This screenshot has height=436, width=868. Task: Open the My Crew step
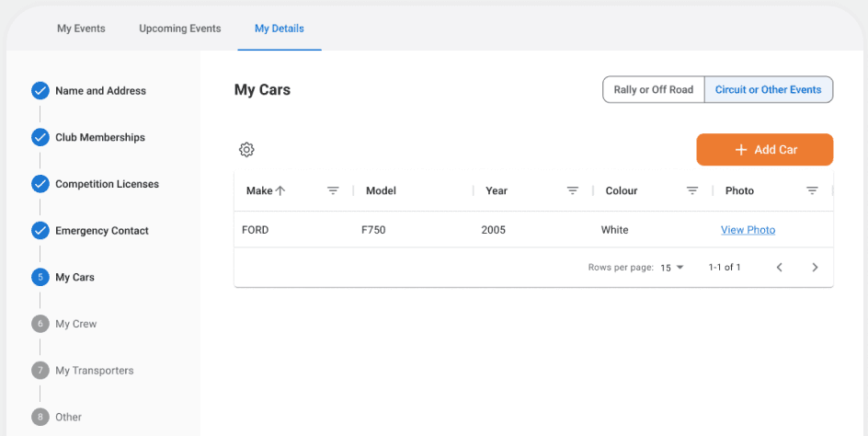click(75, 324)
